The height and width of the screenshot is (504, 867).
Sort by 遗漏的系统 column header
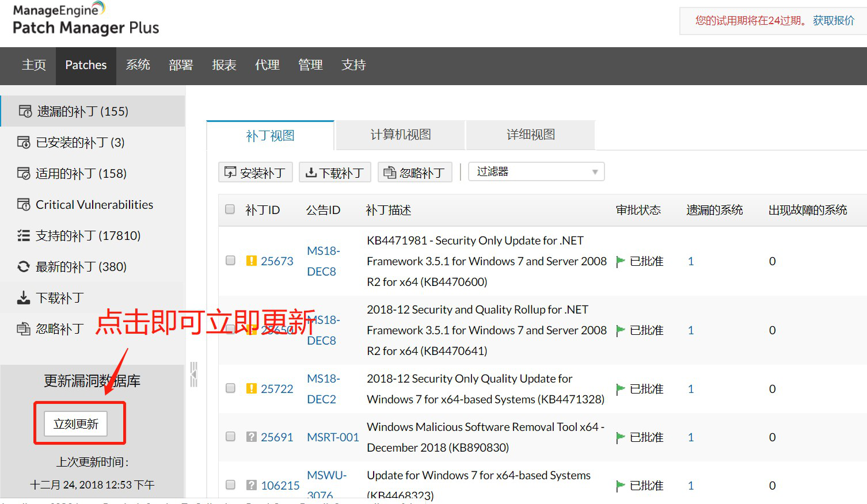(714, 210)
